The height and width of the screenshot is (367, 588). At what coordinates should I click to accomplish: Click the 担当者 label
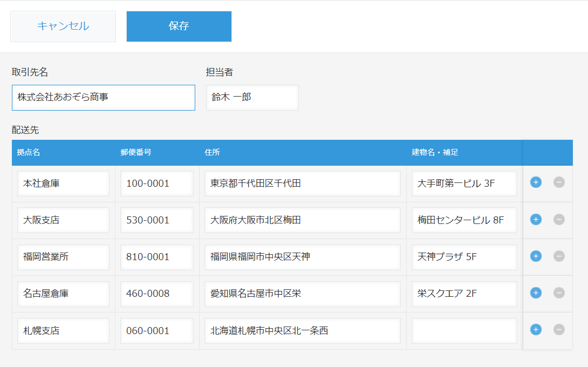pyautogui.click(x=220, y=72)
